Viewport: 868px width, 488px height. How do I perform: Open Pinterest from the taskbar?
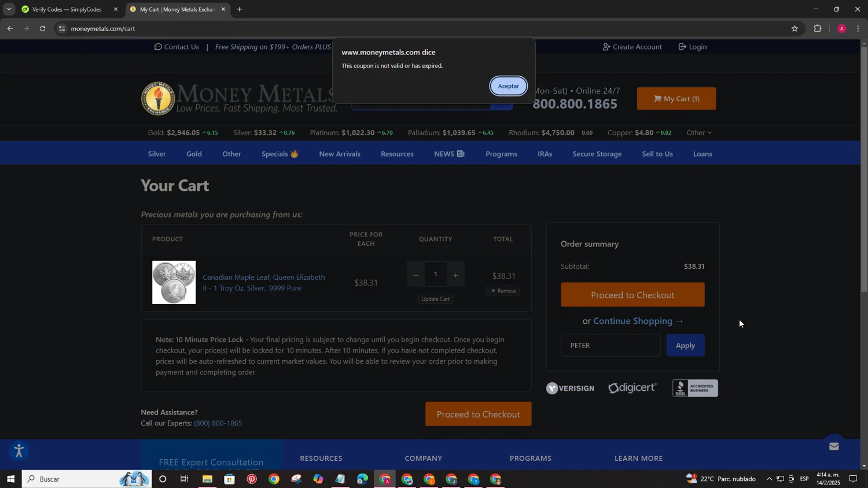[x=252, y=479]
